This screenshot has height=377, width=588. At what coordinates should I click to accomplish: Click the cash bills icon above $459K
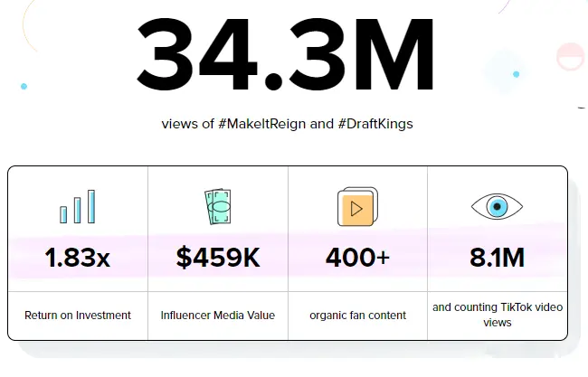click(218, 207)
